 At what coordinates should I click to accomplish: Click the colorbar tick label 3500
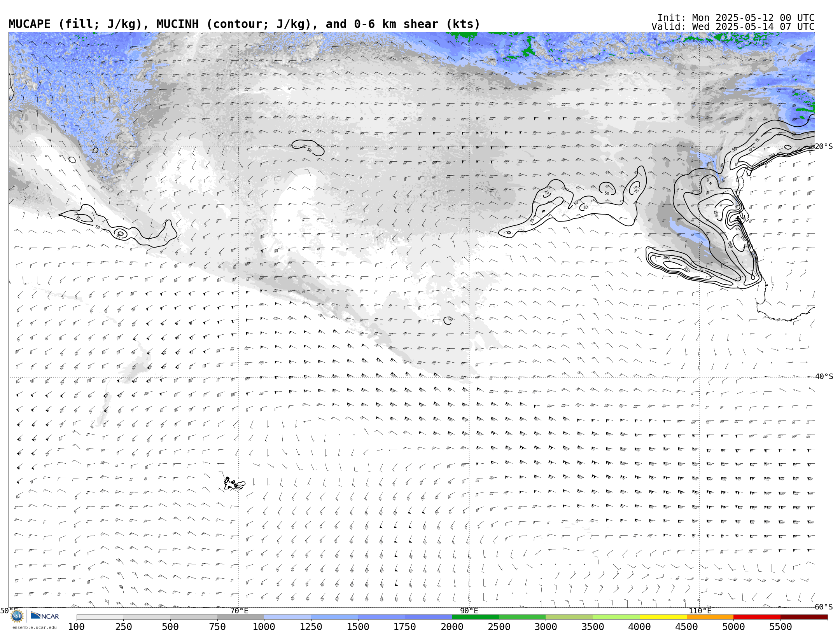(593, 627)
